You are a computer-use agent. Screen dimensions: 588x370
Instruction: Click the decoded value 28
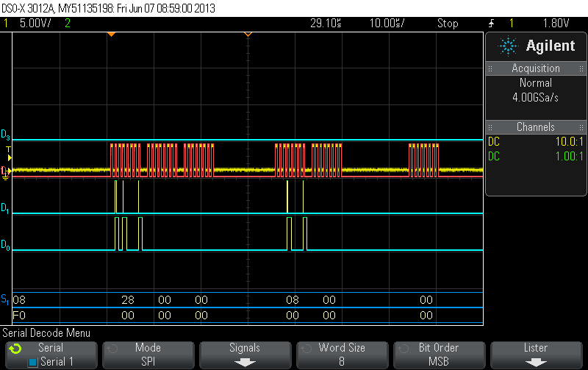click(x=127, y=300)
